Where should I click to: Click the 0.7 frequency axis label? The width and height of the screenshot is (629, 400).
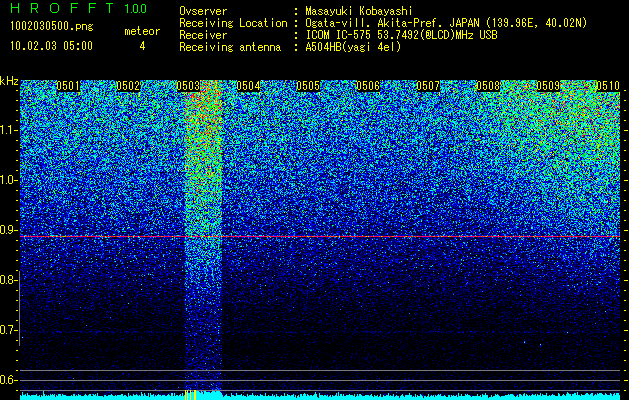pyautogui.click(x=8, y=330)
